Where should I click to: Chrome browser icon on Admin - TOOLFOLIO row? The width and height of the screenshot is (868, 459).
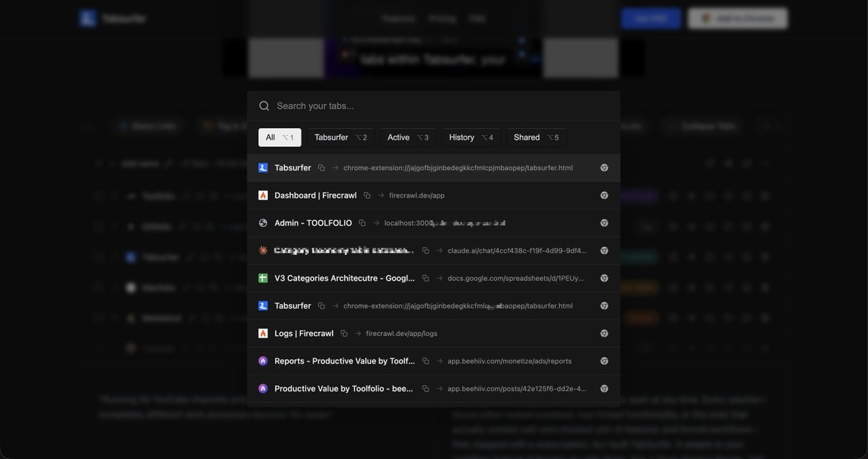tap(604, 223)
